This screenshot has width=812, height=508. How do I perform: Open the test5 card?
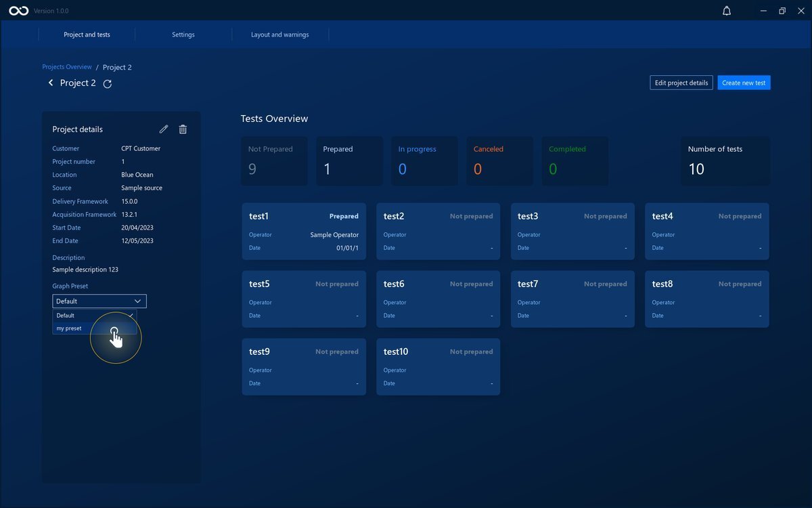coord(304,299)
